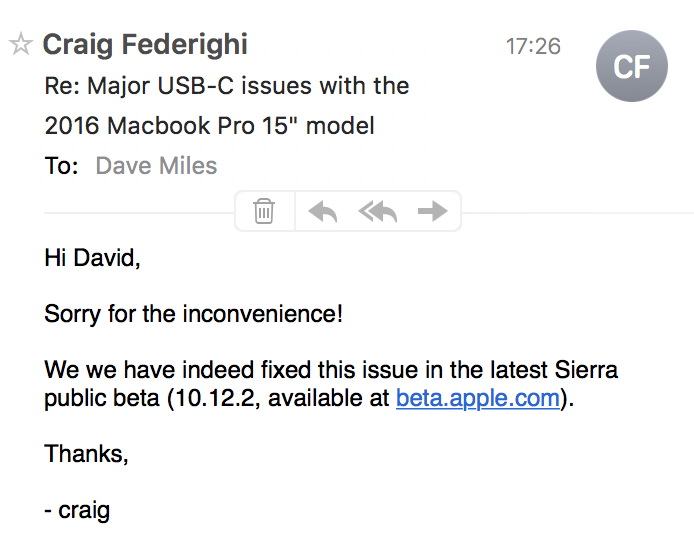Place cursor in the Hi David greeting

pyautogui.click(x=92, y=258)
